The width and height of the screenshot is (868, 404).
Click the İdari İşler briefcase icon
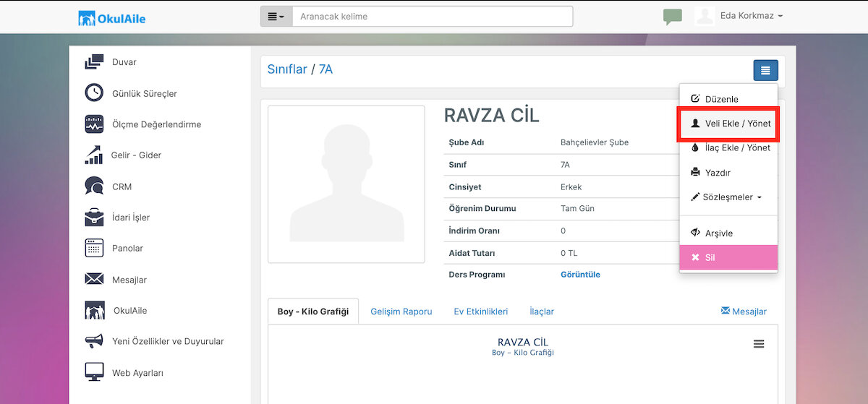coord(94,217)
